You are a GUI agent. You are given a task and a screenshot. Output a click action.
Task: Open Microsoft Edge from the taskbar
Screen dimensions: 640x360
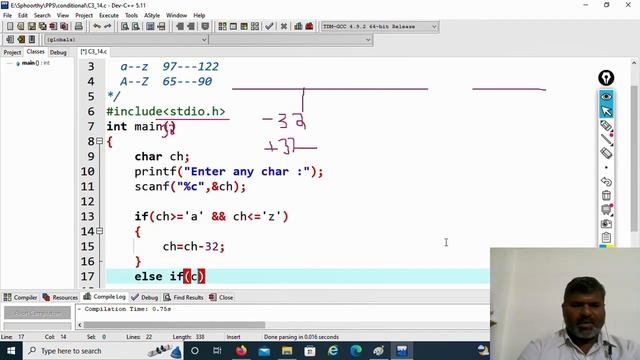tap(356, 351)
